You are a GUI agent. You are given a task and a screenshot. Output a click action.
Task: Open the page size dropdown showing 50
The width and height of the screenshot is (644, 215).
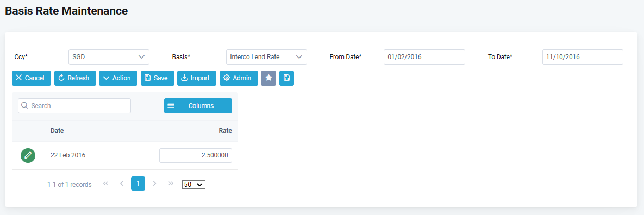point(193,185)
